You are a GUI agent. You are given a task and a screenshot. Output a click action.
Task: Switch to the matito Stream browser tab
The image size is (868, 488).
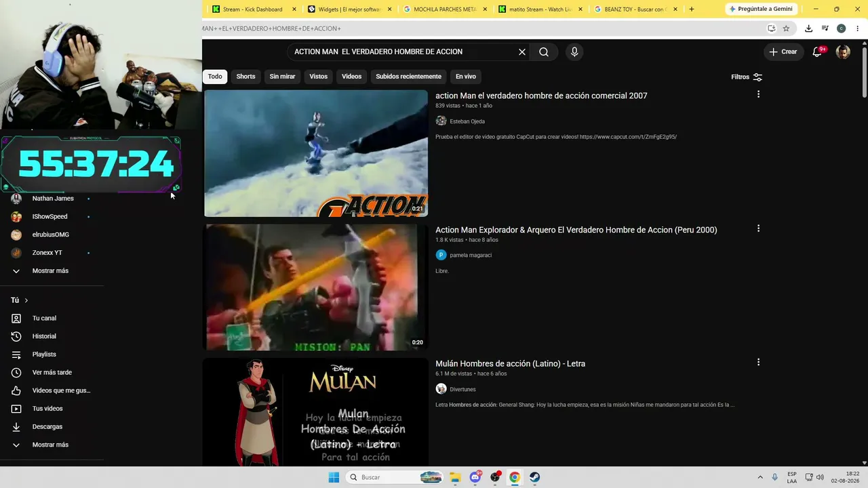pos(540,9)
